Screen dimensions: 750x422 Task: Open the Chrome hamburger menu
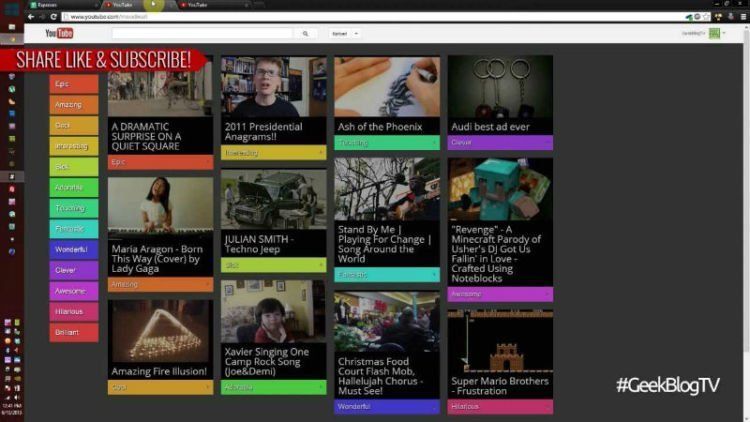[x=743, y=17]
